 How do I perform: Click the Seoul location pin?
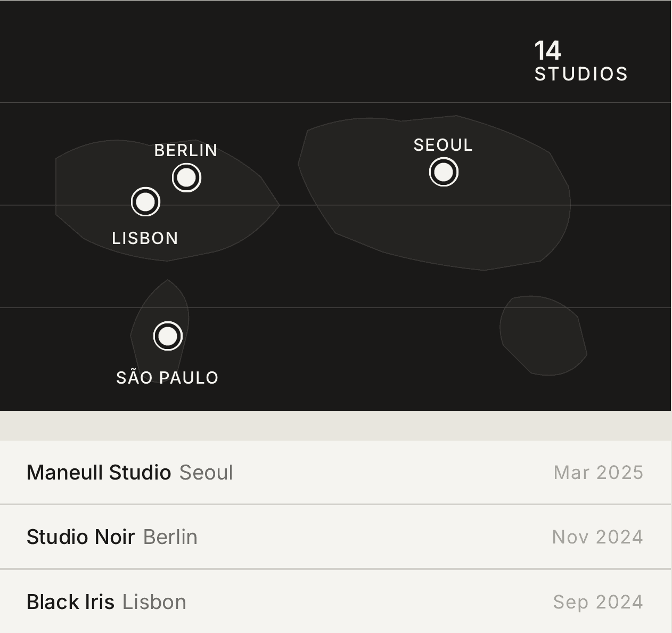444,172
